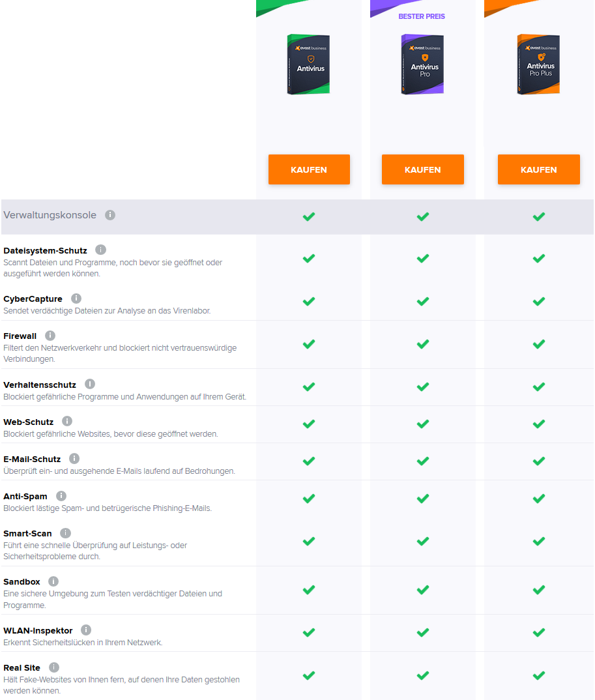Buy Antivirus Pro via KAUFEN button

click(x=422, y=169)
